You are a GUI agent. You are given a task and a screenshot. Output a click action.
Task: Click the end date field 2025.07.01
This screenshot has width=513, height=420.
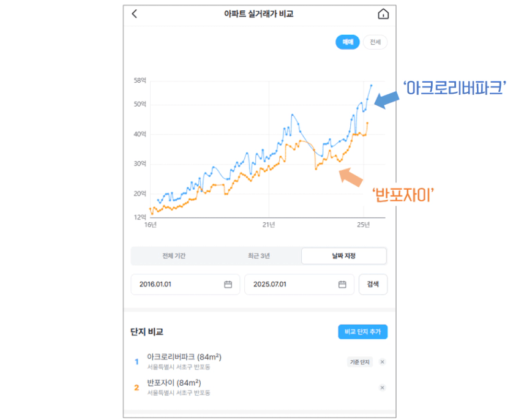pos(291,285)
